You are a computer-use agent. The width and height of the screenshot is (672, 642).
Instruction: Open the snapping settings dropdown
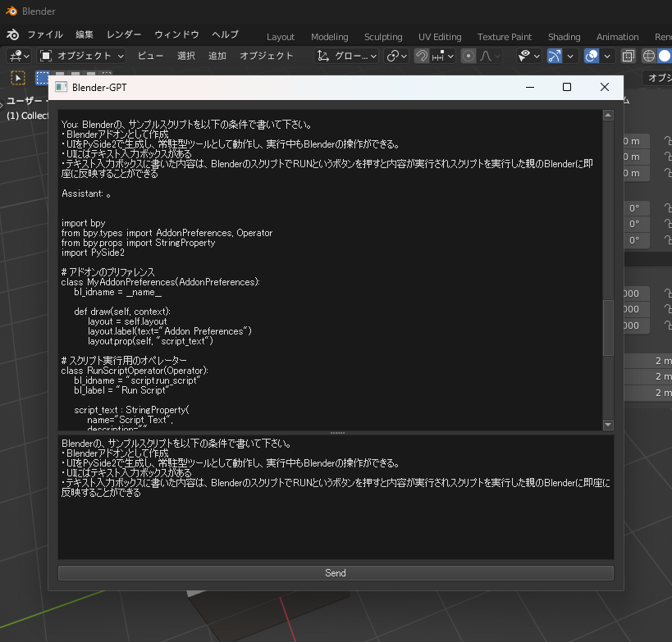[x=443, y=56]
